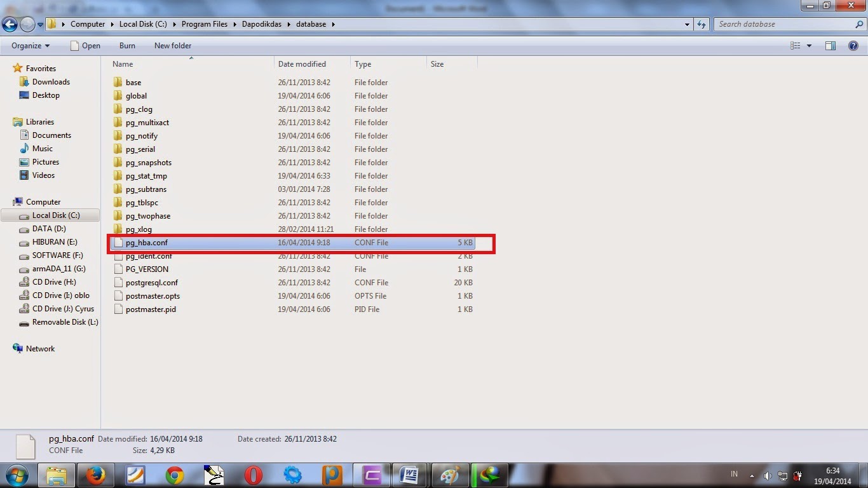Select the pg_xlog folder name
Image resolution: width=868 pixels, height=488 pixels.
point(139,229)
